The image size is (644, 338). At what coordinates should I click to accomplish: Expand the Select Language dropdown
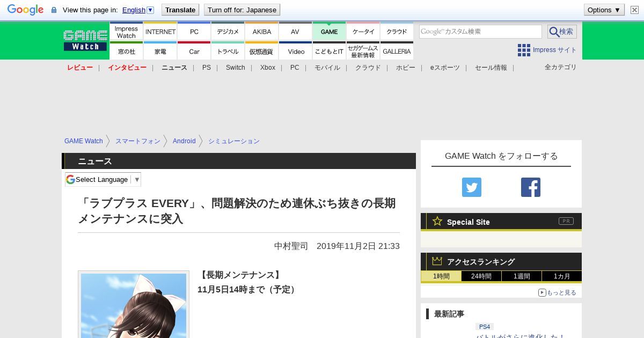click(103, 179)
